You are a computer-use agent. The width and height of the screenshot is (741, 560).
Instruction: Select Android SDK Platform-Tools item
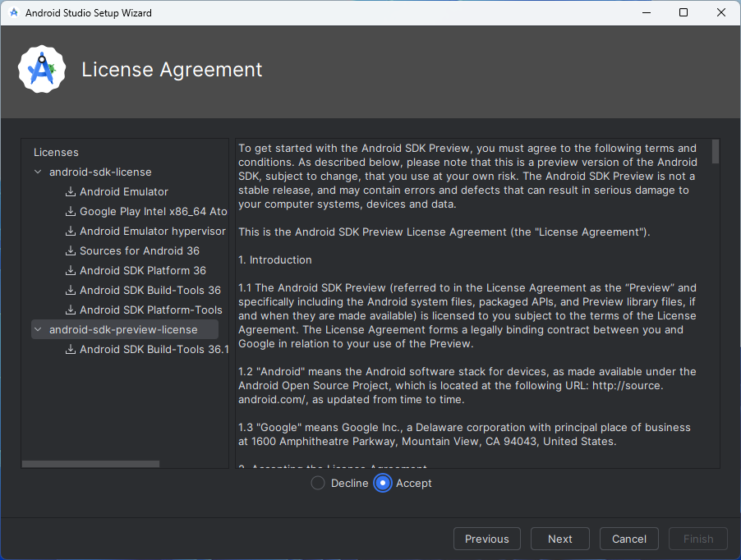point(150,310)
